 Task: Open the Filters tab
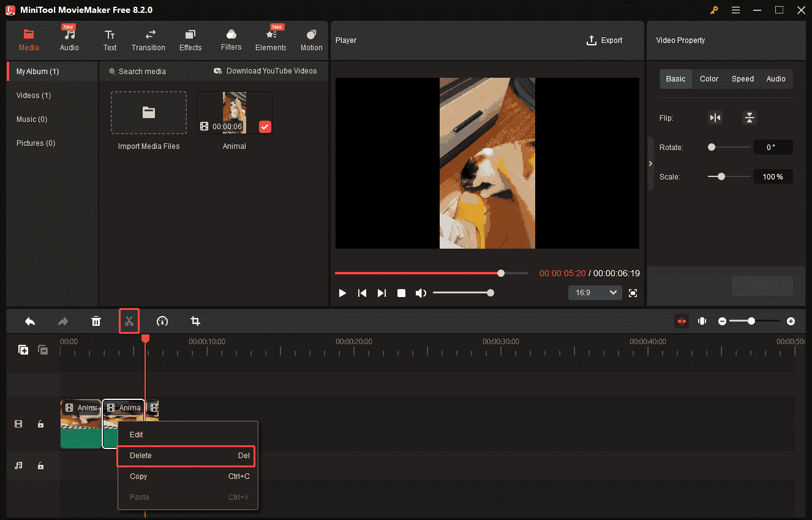point(231,40)
